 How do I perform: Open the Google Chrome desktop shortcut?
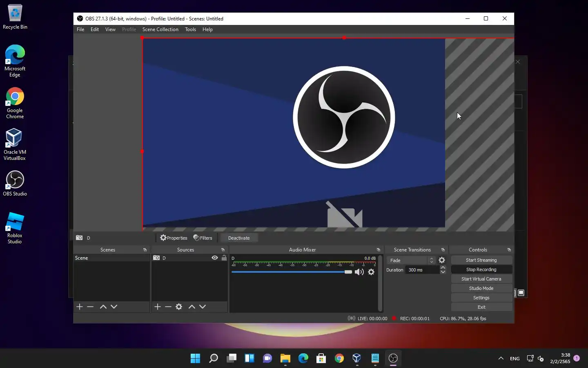15,103
